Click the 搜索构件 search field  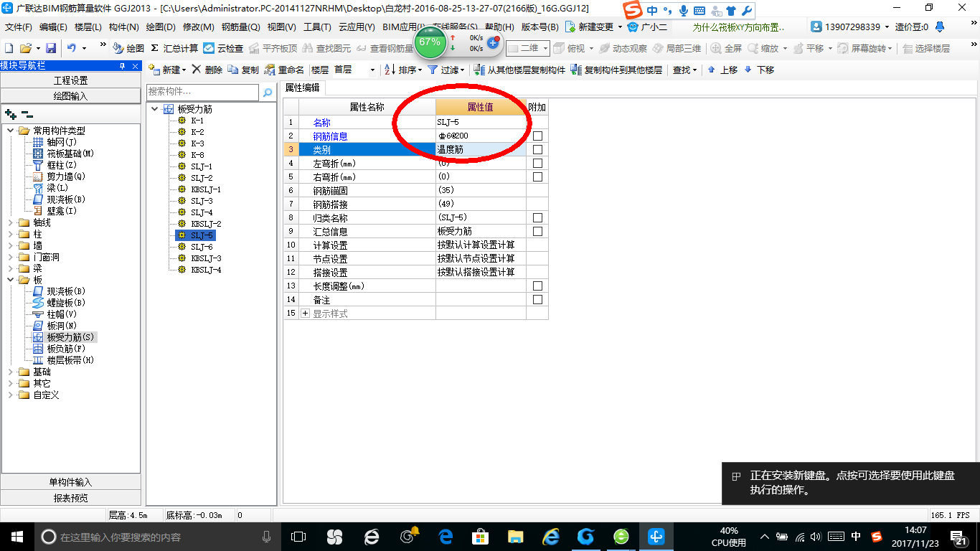click(x=202, y=93)
